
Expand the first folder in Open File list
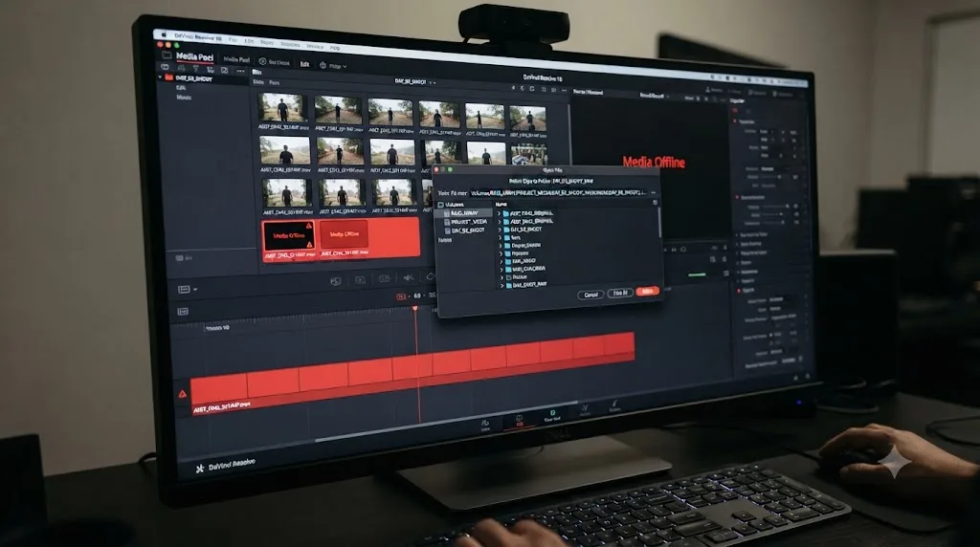point(499,213)
